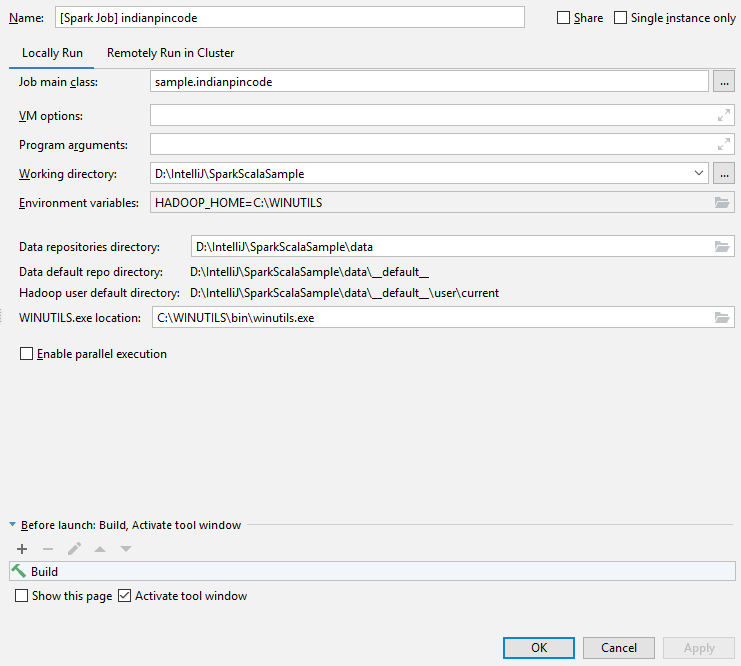This screenshot has height=666, width=741.
Task: Collapse the Before launch section
Action: coord(12,525)
